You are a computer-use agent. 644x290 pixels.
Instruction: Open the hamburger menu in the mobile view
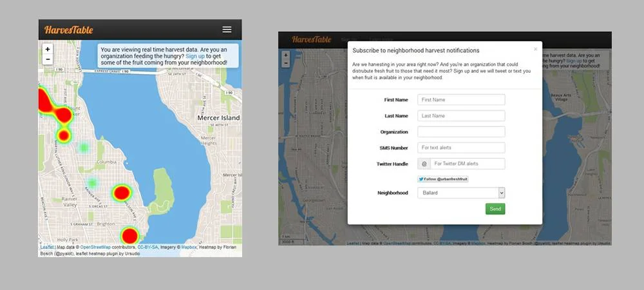(x=227, y=30)
